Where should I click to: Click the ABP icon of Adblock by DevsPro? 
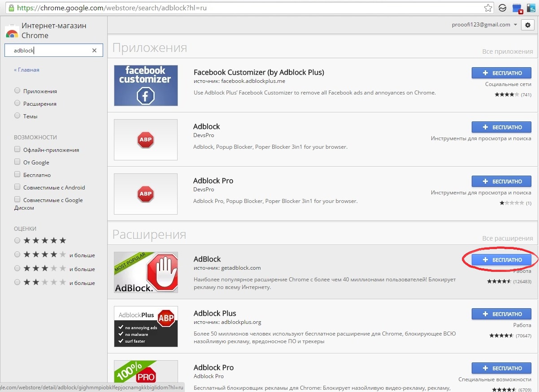point(146,140)
